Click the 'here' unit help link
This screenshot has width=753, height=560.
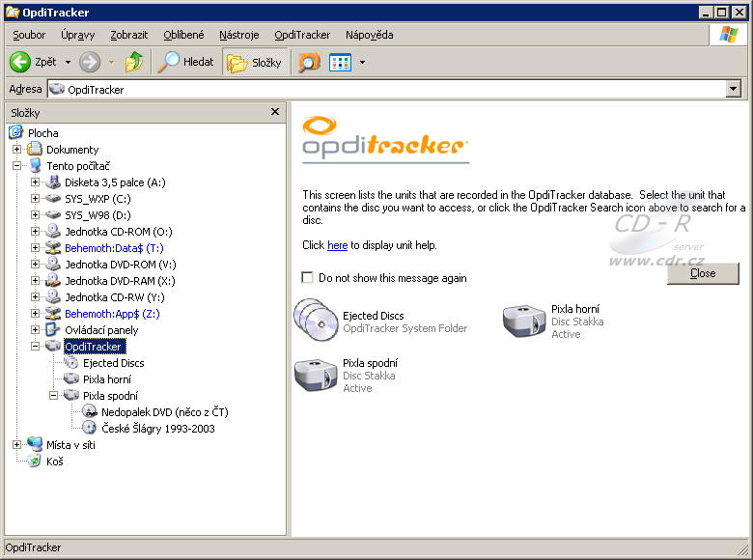[x=337, y=245]
